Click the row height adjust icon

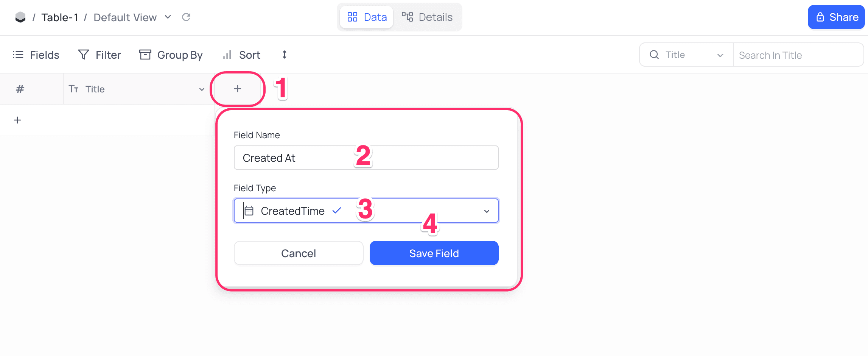click(285, 55)
